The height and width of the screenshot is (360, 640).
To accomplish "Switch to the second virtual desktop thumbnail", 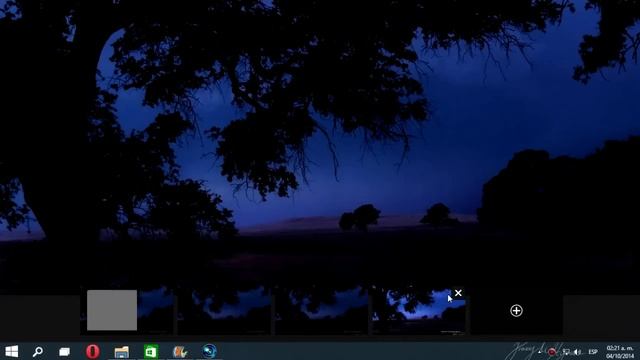I will (224, 310).
